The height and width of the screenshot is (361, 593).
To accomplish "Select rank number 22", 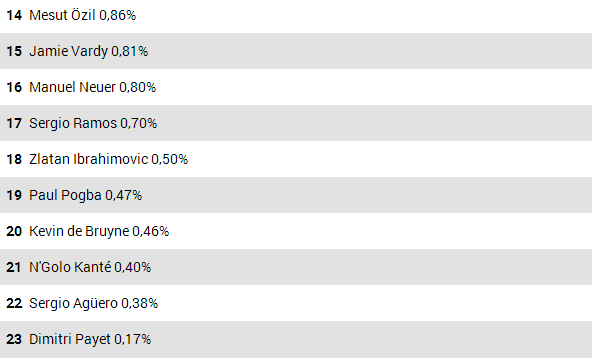I will point(14,303).
